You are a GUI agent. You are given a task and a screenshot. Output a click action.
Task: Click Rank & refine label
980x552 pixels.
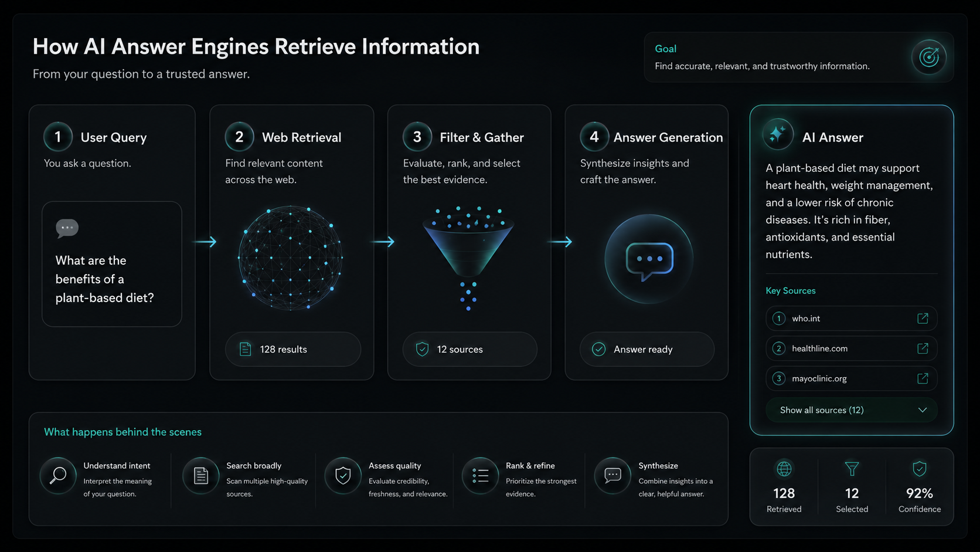(x=530, y=466)
